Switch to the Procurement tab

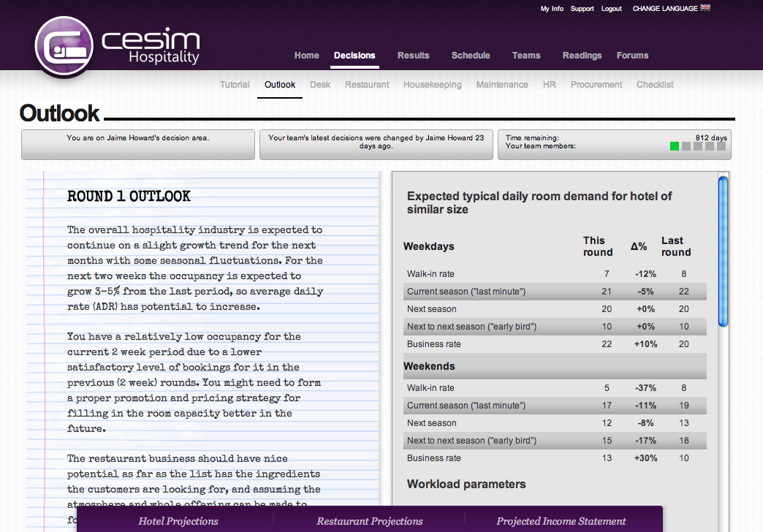[x=596, y=85]
